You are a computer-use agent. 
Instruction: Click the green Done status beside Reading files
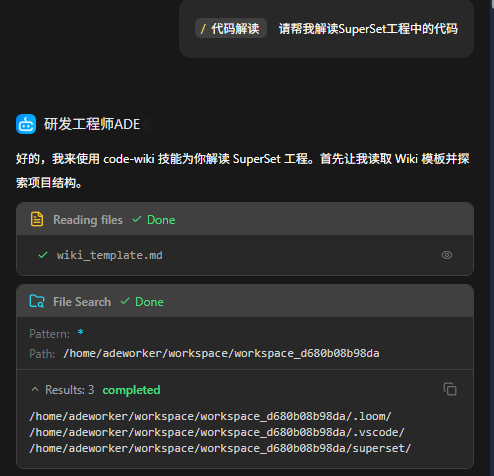coord(154,220)
